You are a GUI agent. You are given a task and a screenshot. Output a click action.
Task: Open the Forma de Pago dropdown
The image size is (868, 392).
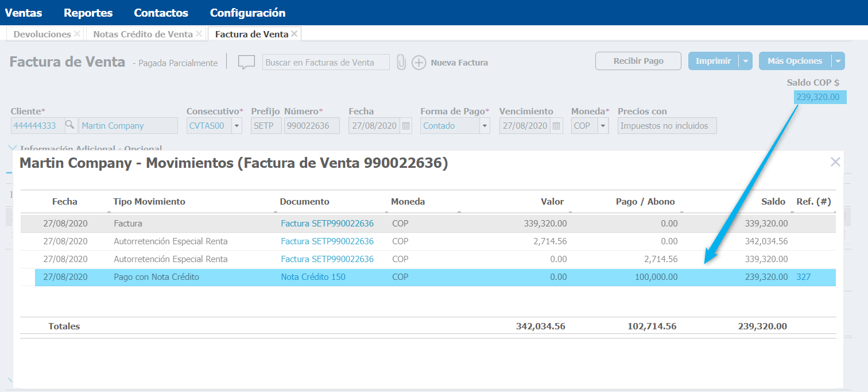pos(485,126)
